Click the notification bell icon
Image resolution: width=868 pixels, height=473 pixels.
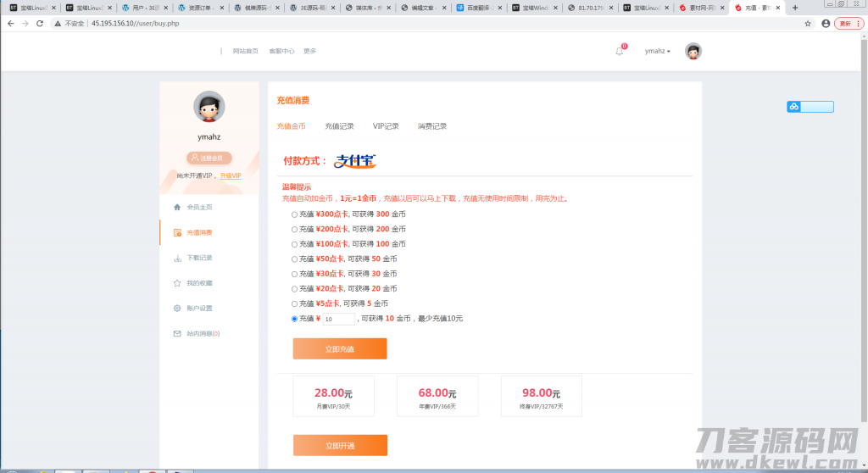[619, 51]
